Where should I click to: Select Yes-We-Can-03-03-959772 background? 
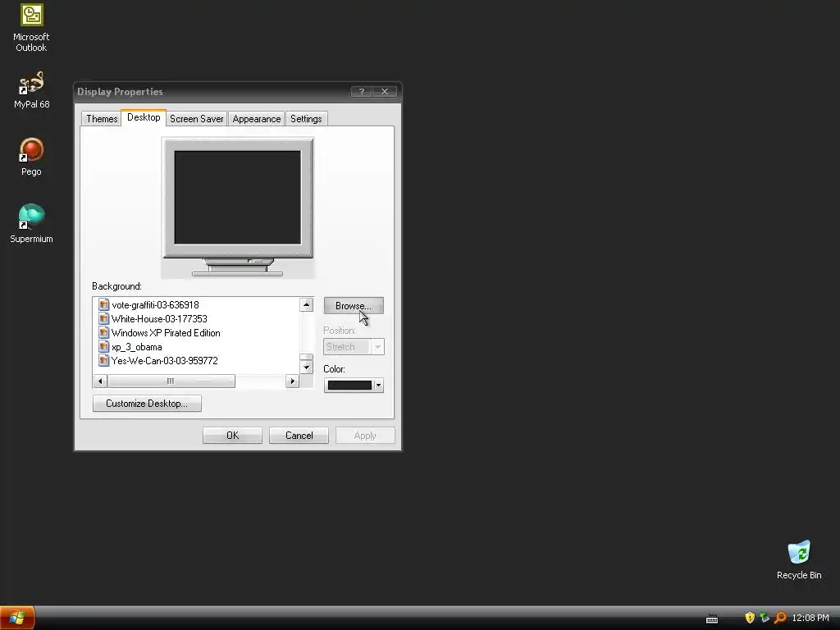point(164,361)
